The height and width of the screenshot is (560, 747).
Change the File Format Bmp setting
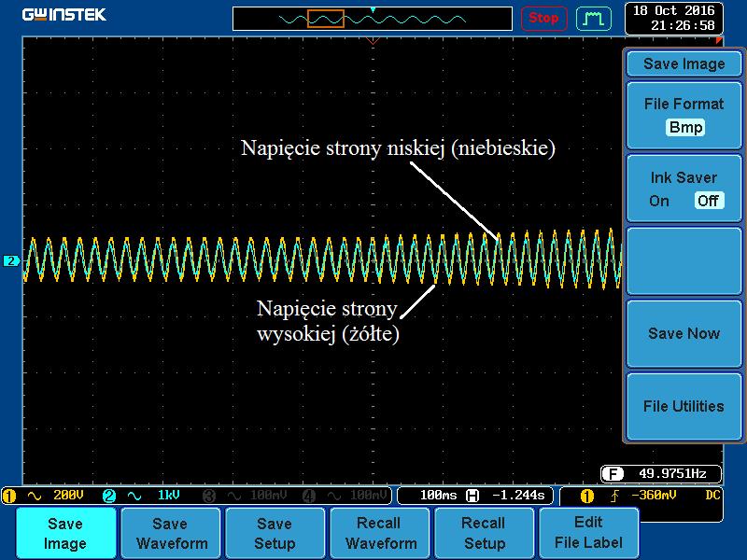point(684,116)
